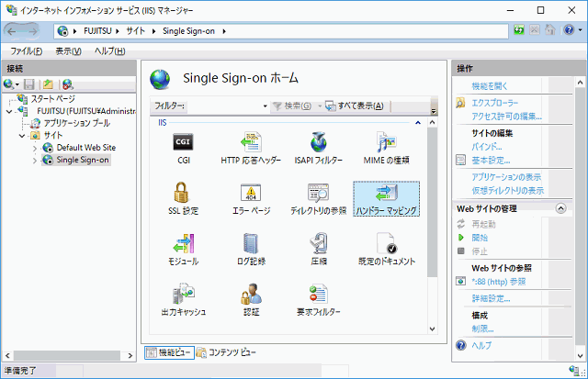Collapse the Web サイトの管理 section
This screenshot has width=588, height=379.
(560, 208)
